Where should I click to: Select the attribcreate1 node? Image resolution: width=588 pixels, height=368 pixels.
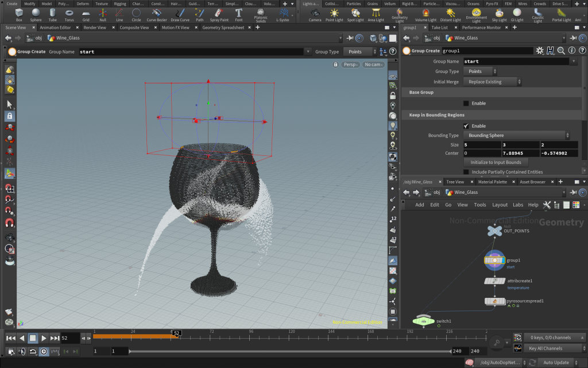(x=494, y=281)
